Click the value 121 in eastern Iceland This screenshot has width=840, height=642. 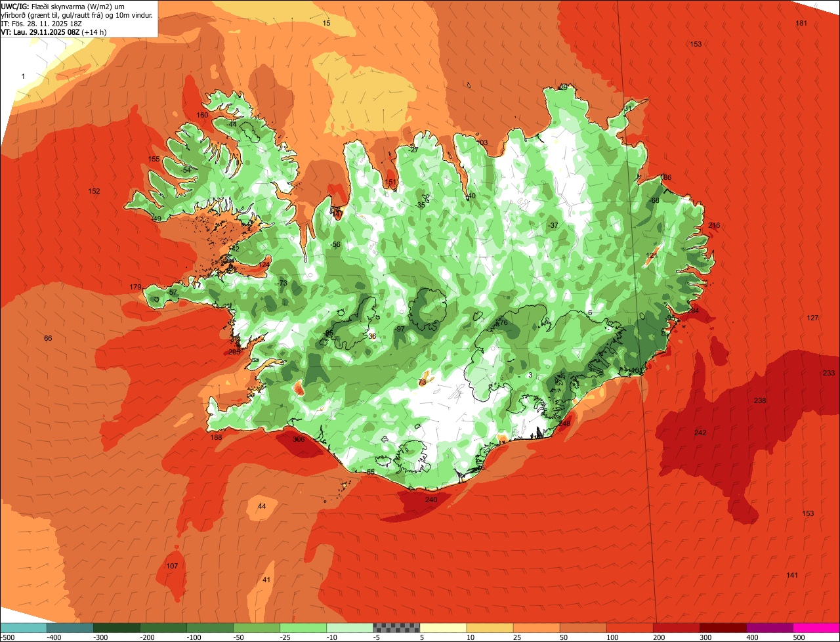point(651,255)
